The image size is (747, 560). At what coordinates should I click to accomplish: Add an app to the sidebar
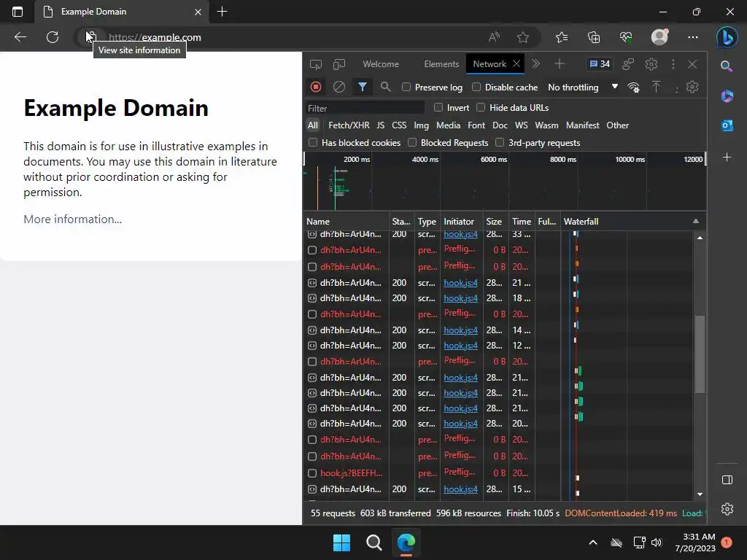(727, 157)
